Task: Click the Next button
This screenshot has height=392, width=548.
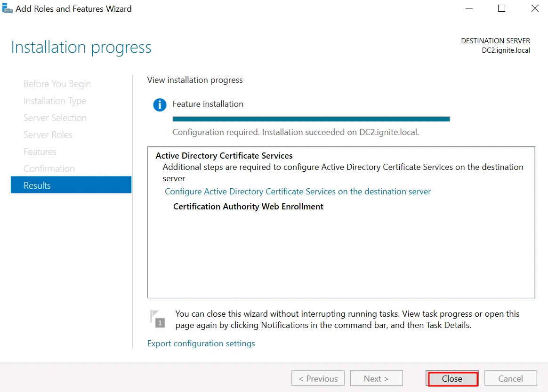Action: (376, 378)
